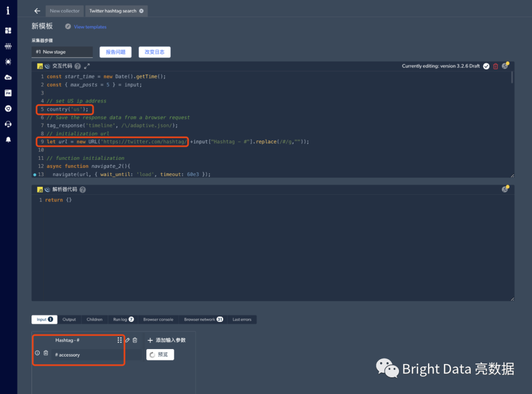Click the parser code editor's corner resize handle
The image size is (532, 394).
[512, 299]
